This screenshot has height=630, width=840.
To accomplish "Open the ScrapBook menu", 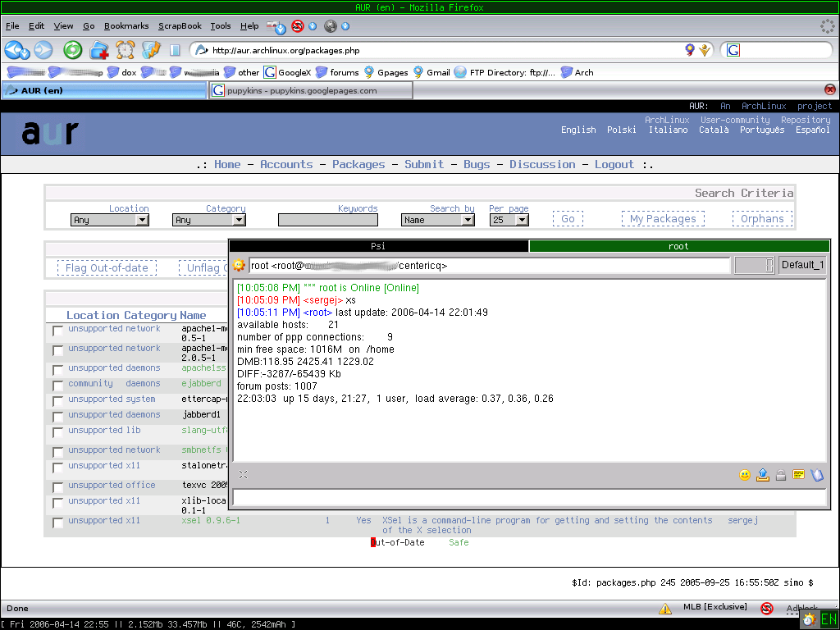I will [x=180, y=25].
